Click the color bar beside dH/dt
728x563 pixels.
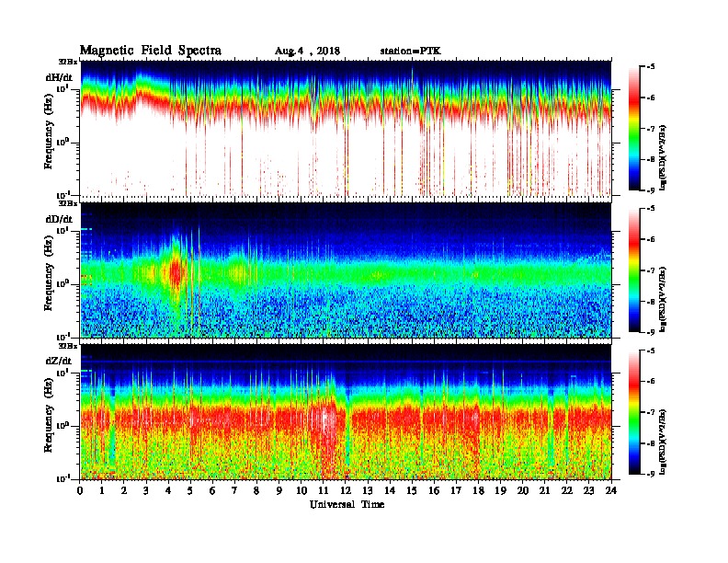coord(634,128)
